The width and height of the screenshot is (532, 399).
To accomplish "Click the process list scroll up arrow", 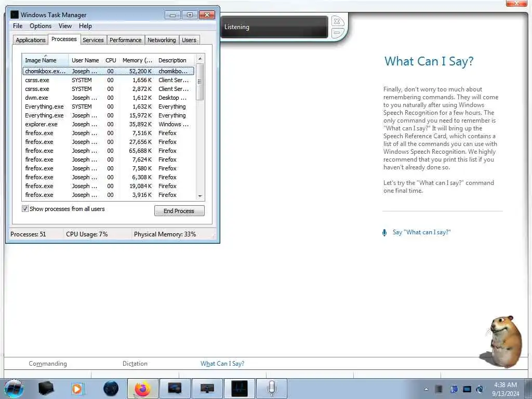I will (200, 58).
